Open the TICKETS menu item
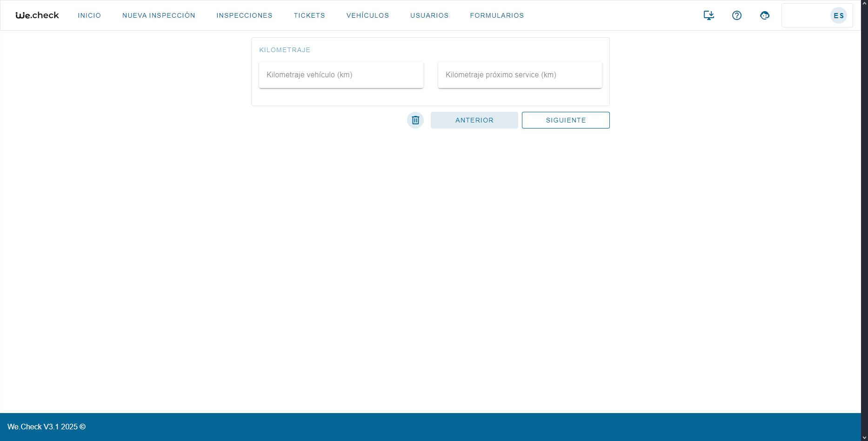The width and height of the screenshot is (868, 441). [309, 15]
